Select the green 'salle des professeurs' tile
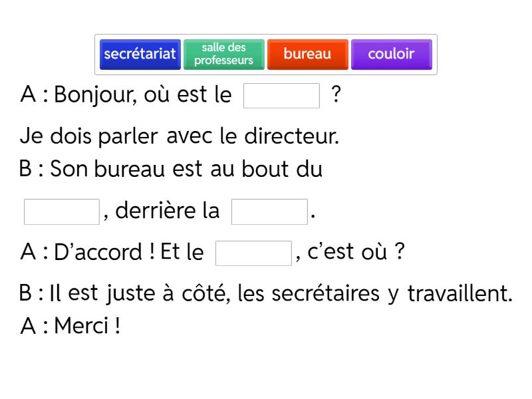 (x=223, y=55)
